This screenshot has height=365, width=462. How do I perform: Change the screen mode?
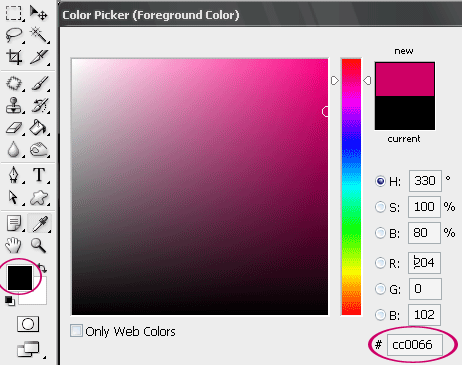[x=28, y=349]
